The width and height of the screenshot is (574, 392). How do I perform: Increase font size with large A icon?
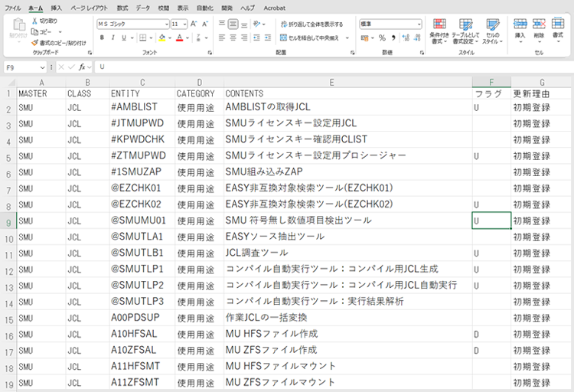click(194, 24)
